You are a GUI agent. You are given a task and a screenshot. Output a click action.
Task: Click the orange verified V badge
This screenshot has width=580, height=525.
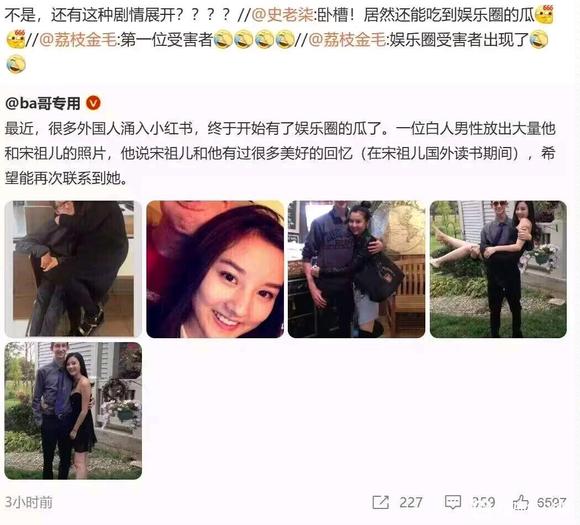[93, 103]
